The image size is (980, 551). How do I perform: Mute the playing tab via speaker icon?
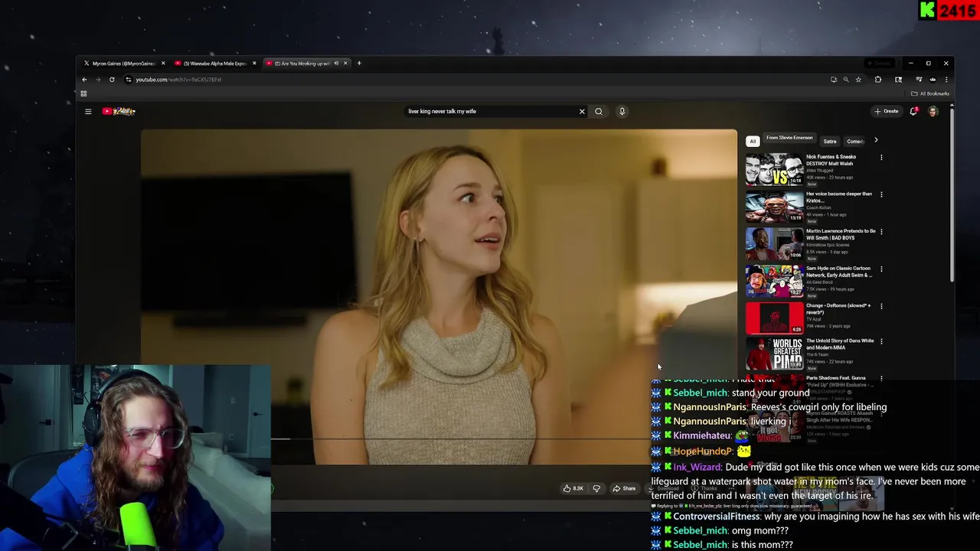335,64
